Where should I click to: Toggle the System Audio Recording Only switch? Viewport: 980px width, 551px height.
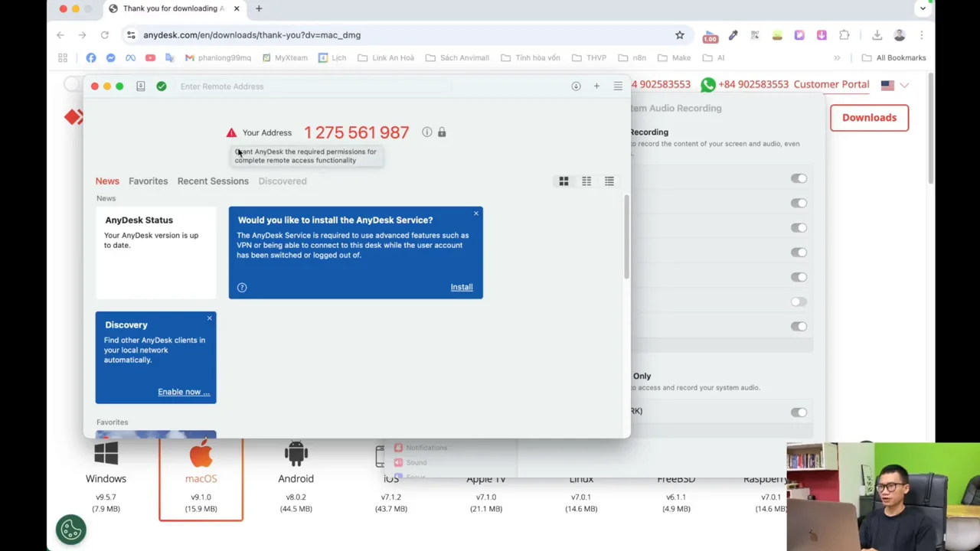click(799, 412)
